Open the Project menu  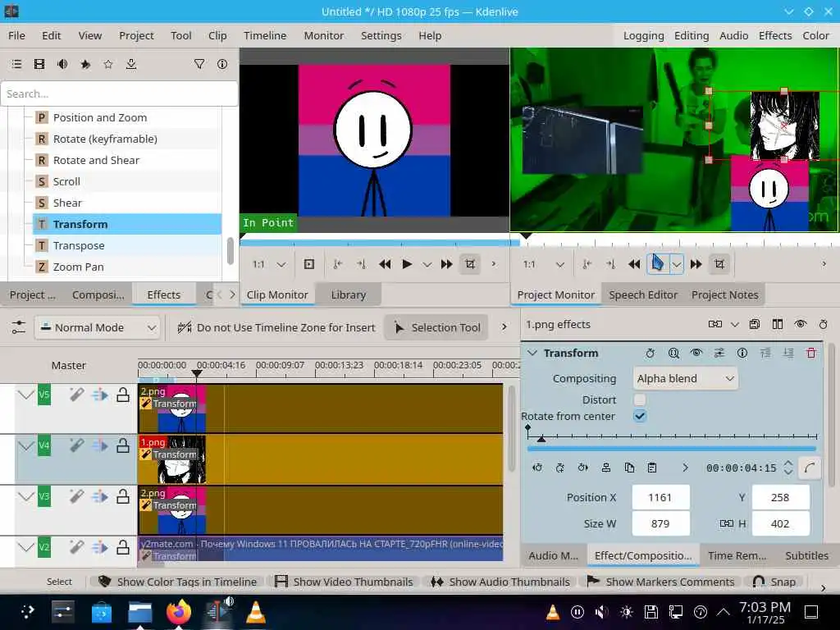pos(136,35)
